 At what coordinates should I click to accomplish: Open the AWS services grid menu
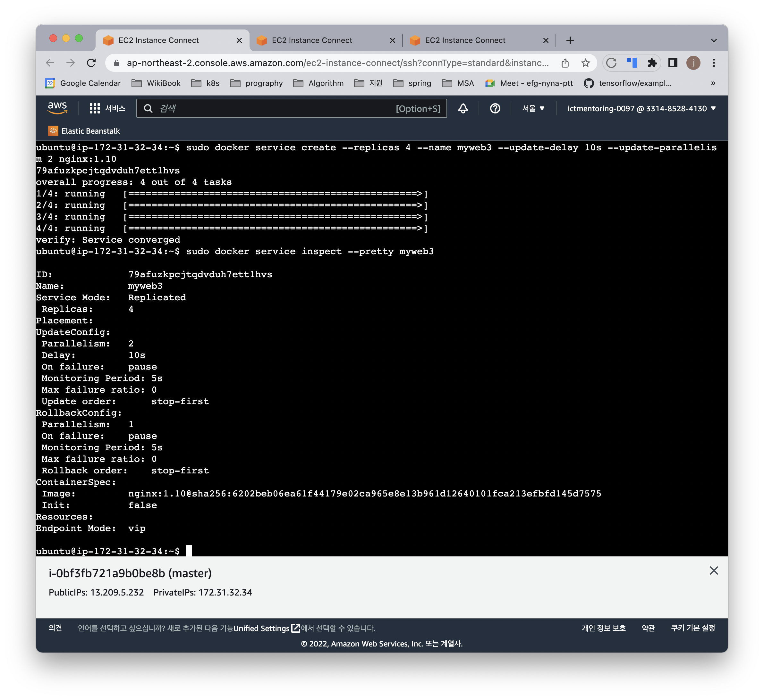click(x=94, y=109)
